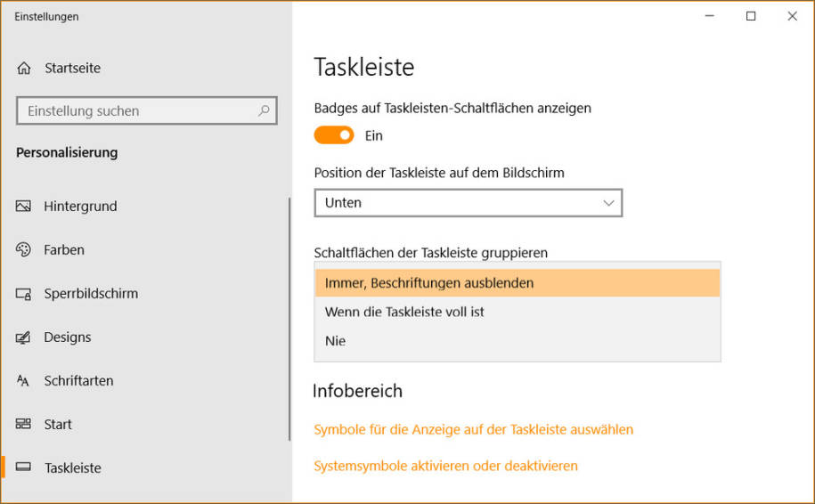Screen dimensions: 815x504
Task: Go to the Sperrbildschirm section
Action: click(x=91, y=294)
